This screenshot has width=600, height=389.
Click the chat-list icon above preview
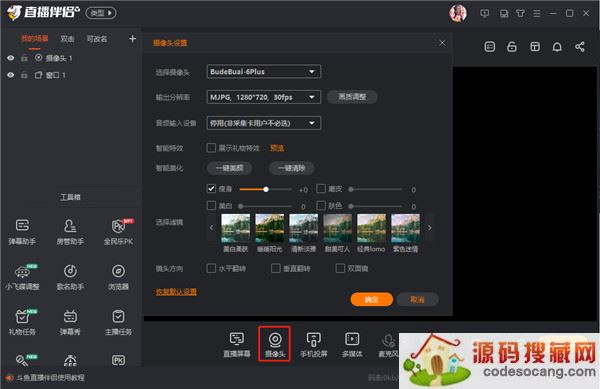[x=489, y=47]
